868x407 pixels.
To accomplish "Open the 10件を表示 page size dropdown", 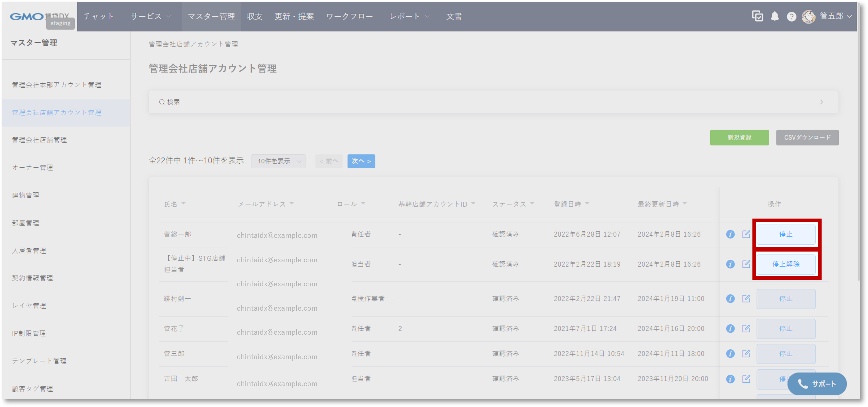I will tap(278, 161).
